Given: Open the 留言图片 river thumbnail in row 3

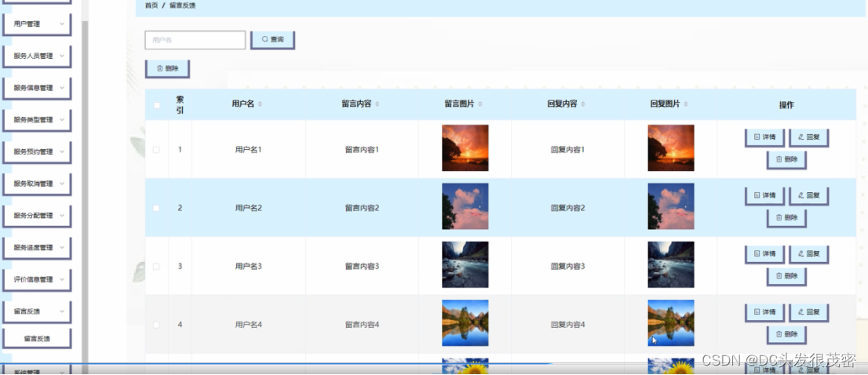Looking at the screenshot, I should (465, 265).
